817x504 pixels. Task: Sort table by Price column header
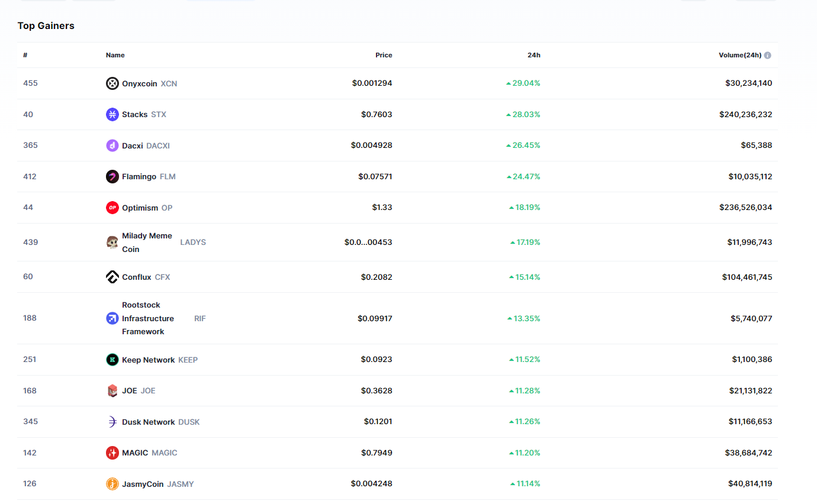point(384,55)
